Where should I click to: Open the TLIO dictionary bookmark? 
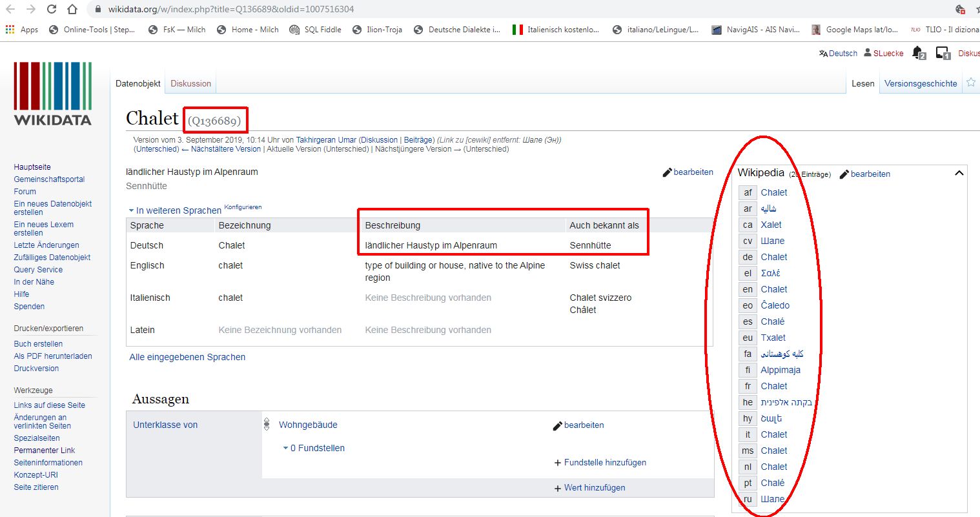[944, 30]
